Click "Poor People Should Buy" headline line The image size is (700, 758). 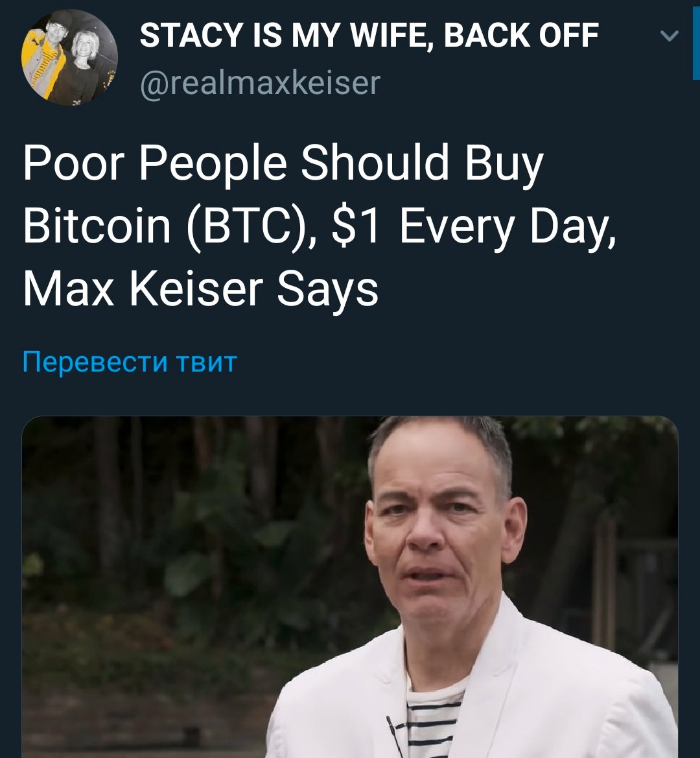pos(283,163)
